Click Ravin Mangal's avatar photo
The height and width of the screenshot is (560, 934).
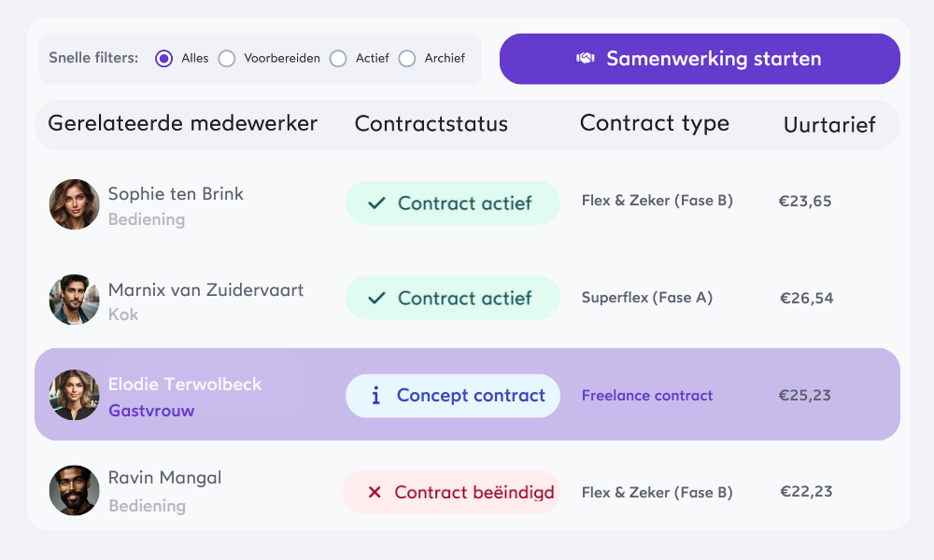tap(75, 490)
